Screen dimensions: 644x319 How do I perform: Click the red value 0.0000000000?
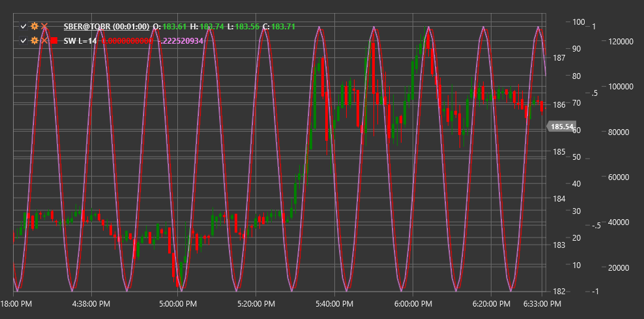pos(127,40)
